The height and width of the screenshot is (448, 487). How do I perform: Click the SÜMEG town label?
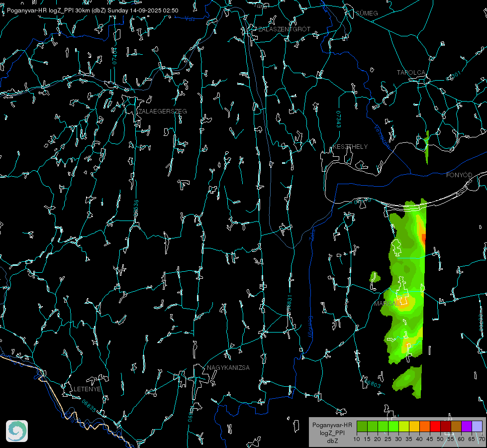[367, 13]
